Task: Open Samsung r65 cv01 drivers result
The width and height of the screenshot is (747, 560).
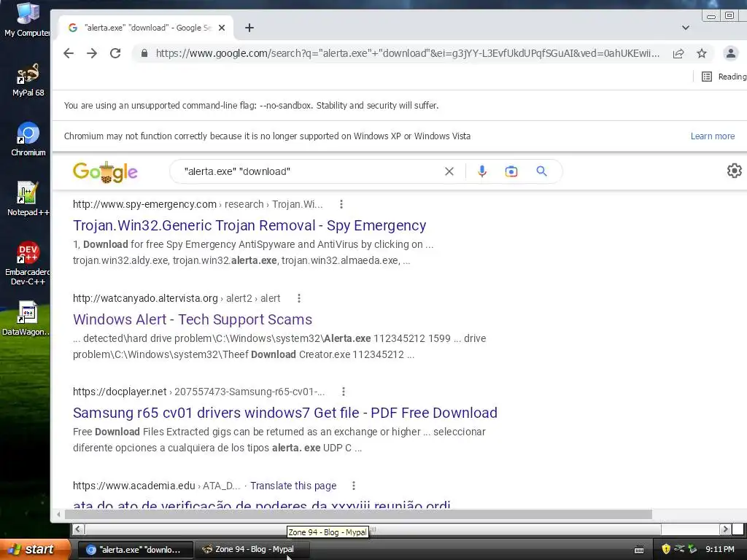Action: [285, 413]
